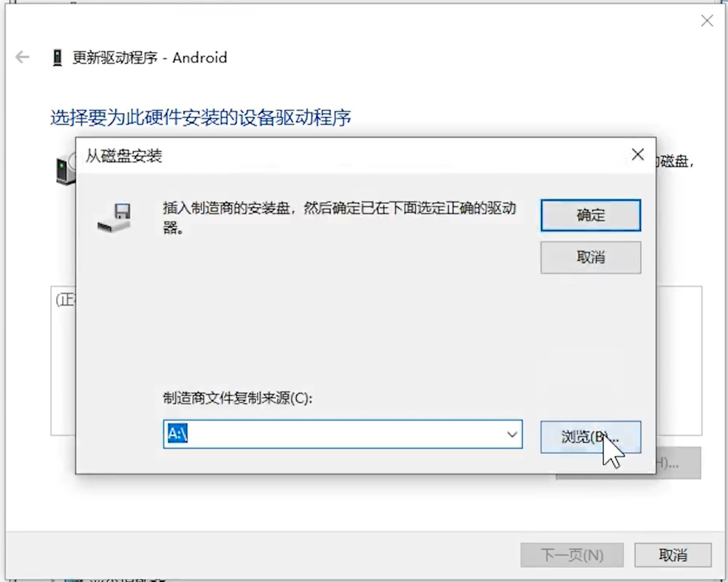This screenshot has height=582, width=728.
Task: Confirm with the 确定 button
Action: point(591,215)
